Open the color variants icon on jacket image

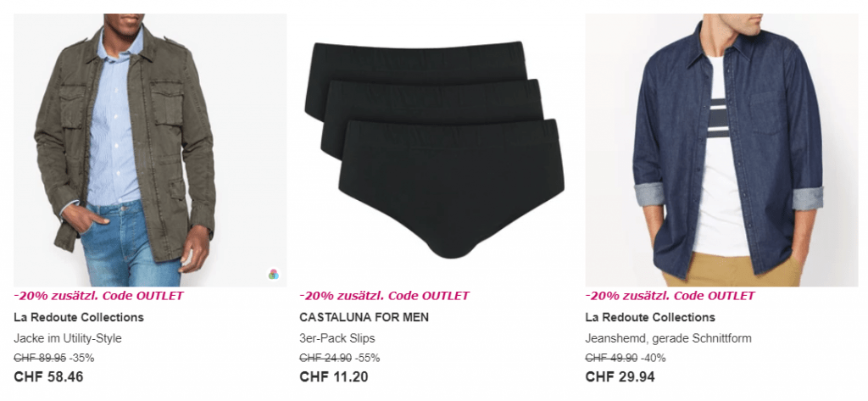(x=274, y=274)
